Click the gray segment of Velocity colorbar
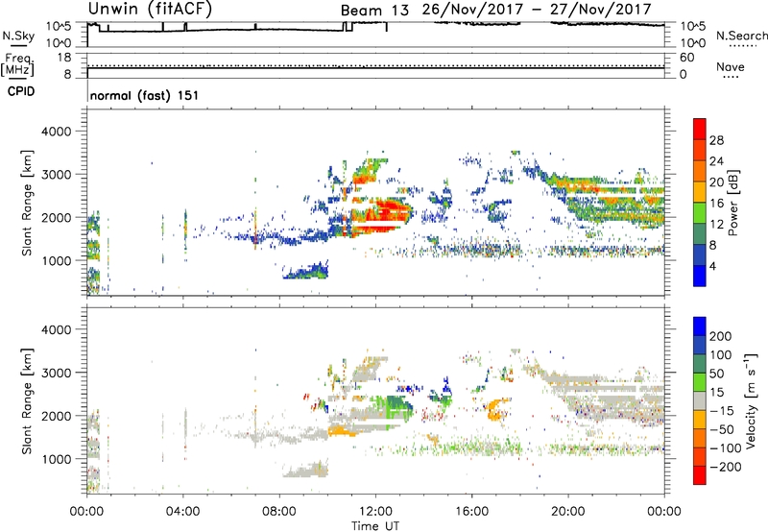 (x=700, y=401)
